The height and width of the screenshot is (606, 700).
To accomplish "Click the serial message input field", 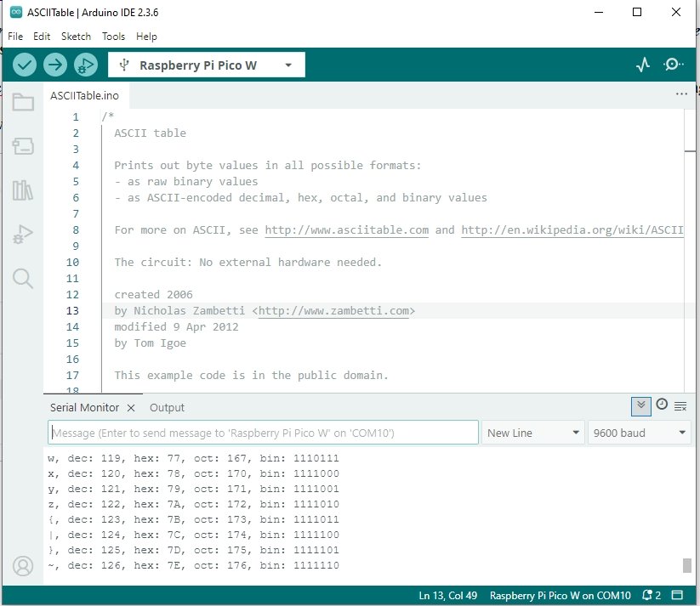I will (263, 433).
